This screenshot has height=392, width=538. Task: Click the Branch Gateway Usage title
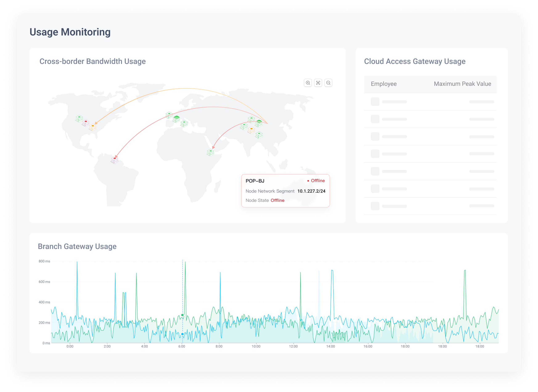(x=77, y=246)
